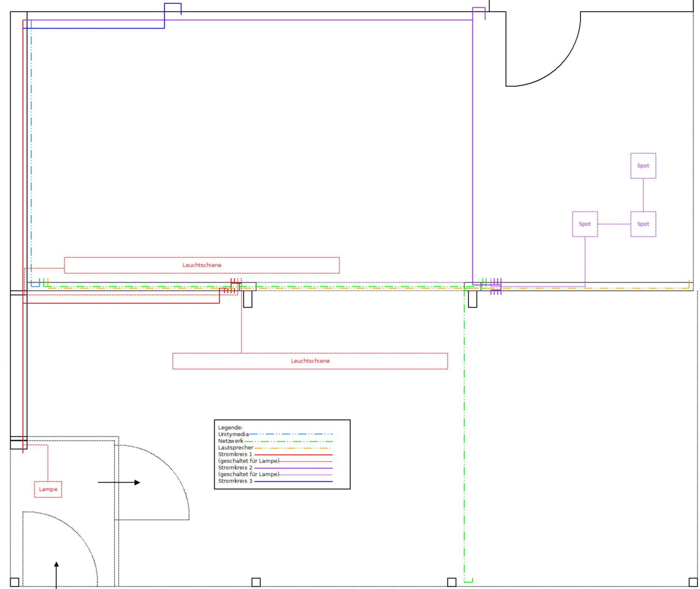This screenshot has width=700, height=589.
Task: Click the Unitymedia legend line sample
Action: click(x=291, y=434)
